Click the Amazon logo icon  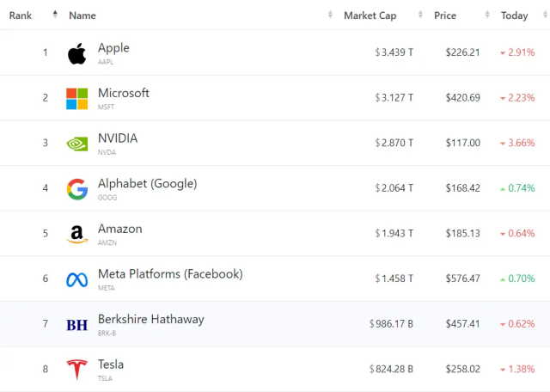[x=77, y=235]
